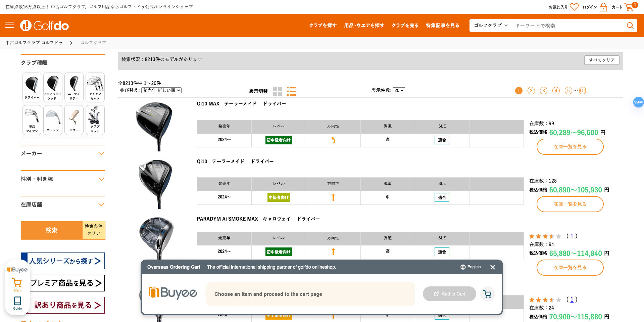Click the keyword search input field

(x=567, y=26)
